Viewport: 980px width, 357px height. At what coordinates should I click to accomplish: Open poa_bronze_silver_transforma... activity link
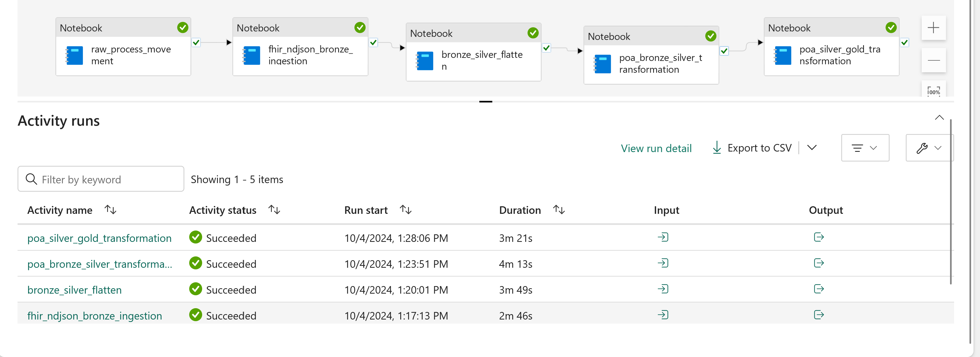coord(99,264)
